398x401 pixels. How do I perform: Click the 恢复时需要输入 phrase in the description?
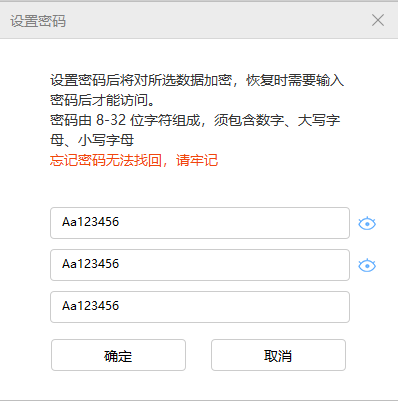(295, 80)
